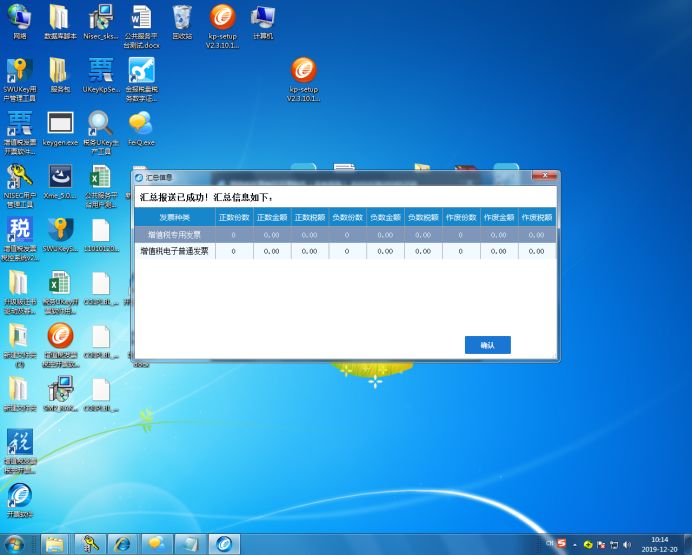692x555 pixels.
Task: Click the 发票种类 column header
Action: [174, 216]
